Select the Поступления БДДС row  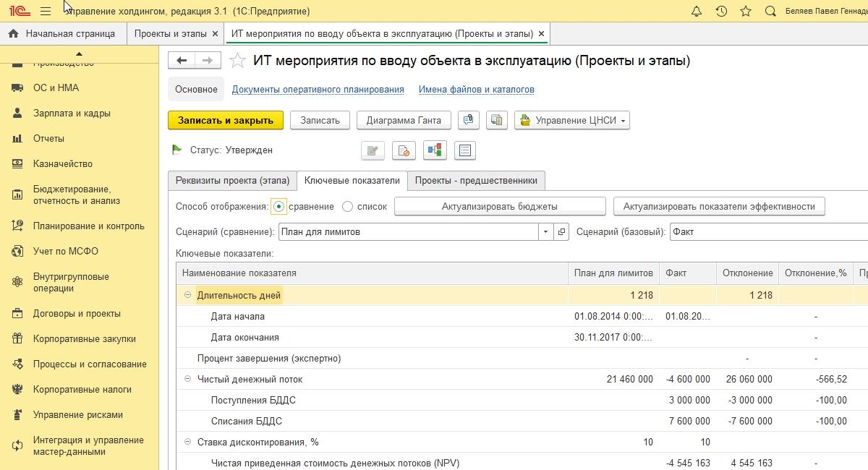coord(522,400)
